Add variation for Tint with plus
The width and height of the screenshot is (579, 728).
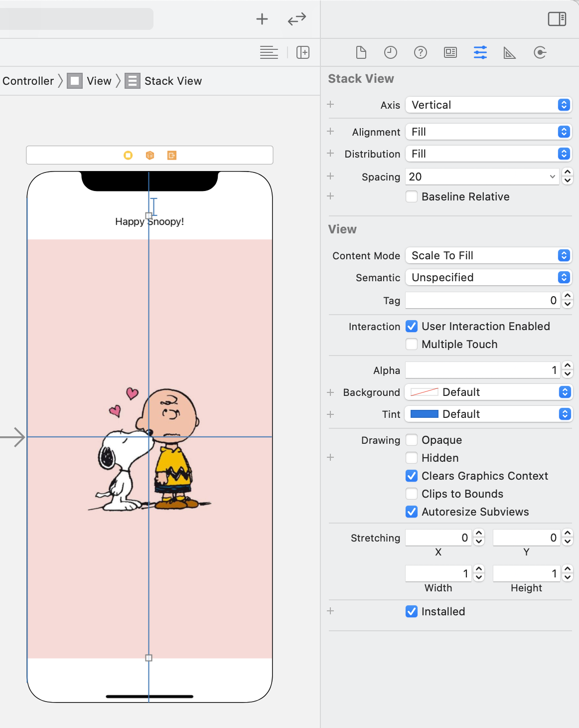pos(330,414)
